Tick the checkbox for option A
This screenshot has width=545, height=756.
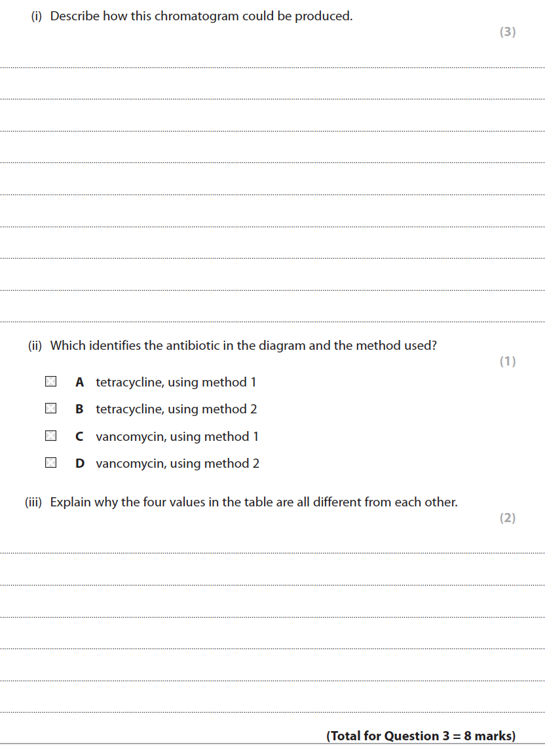tap(50, 381)
